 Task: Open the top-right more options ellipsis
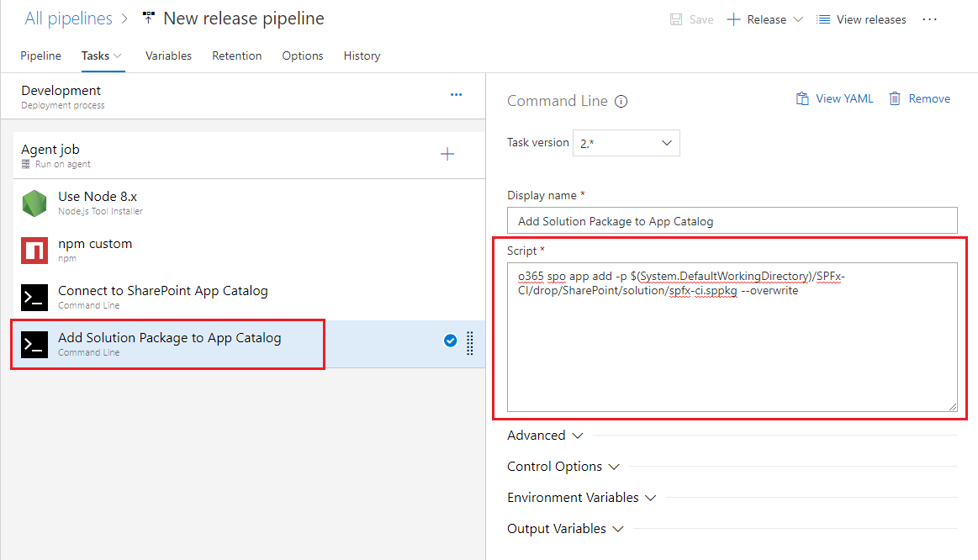click(x=929, y=19)
